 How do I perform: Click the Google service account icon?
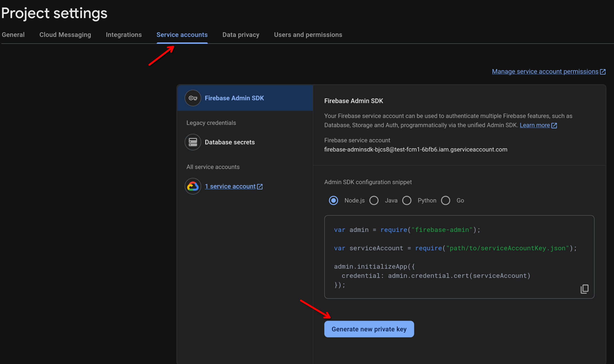pyautogui.click(x=192, y=186)
